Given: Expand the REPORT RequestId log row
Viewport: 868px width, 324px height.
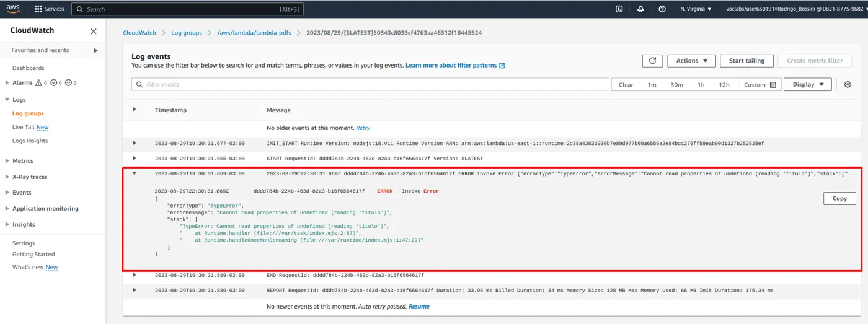Looking at the screenshot, I should click(x=134, y=290).
